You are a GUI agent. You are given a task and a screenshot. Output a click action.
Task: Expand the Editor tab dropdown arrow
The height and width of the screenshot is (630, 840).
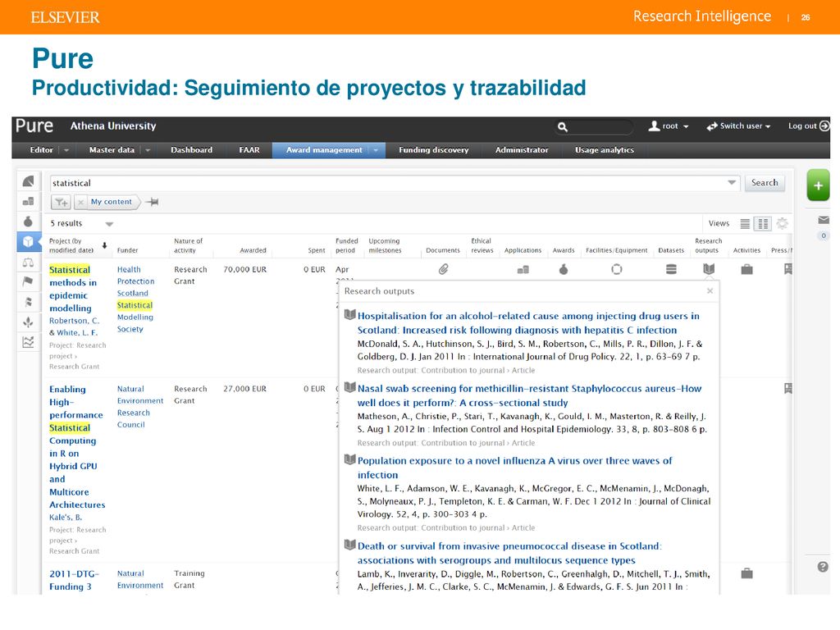click(66, 151)
